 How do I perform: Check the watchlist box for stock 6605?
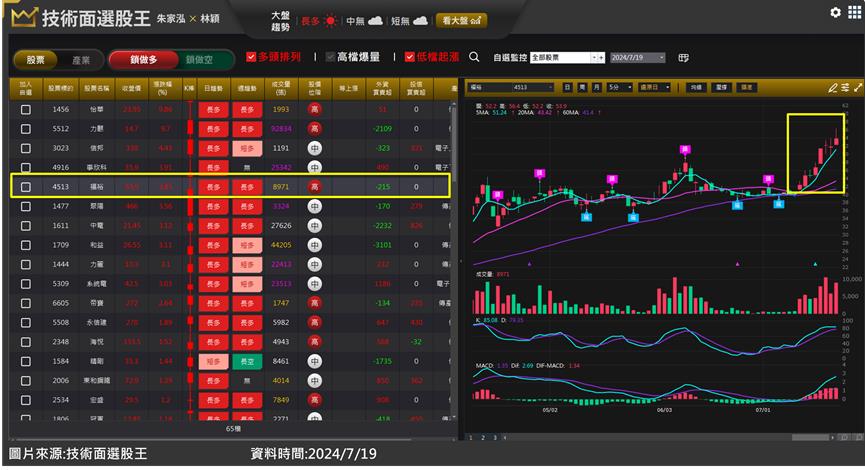[25, 303]
